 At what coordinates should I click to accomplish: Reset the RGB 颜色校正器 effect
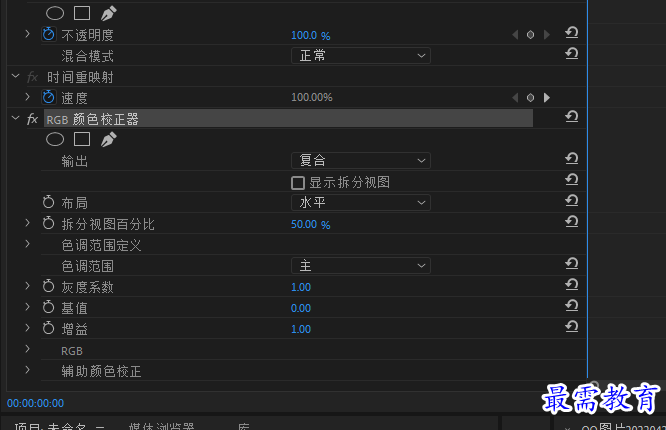pos(572,116)
